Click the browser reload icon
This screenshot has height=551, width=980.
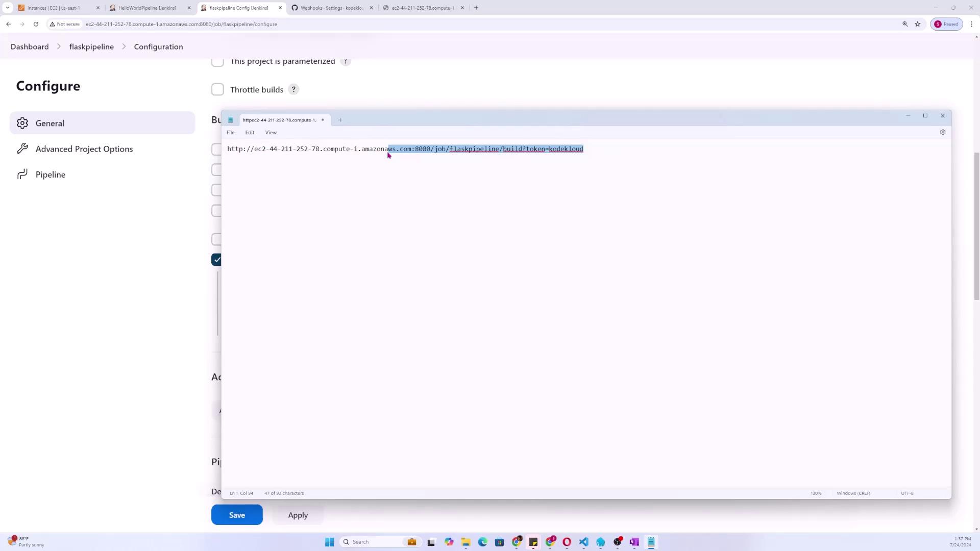[x=36, y=24]
